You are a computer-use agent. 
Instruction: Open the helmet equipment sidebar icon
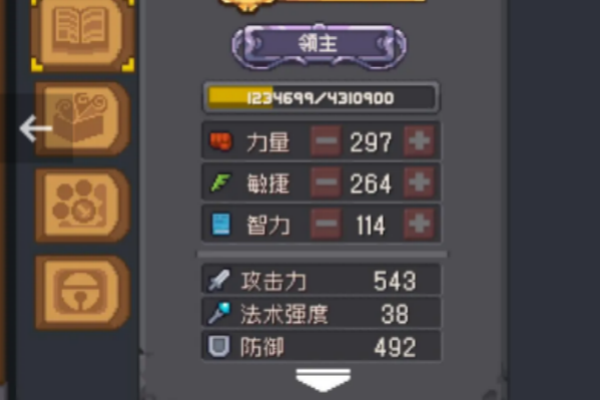coord(83,292)
